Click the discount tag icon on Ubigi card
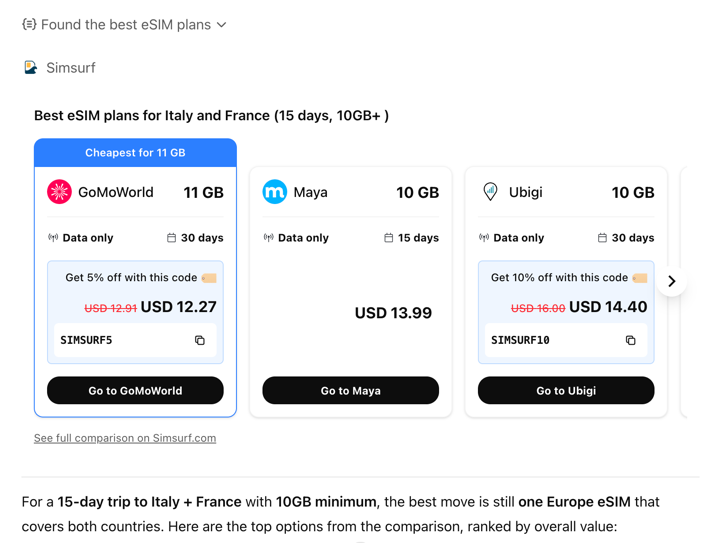The height and width of the screenshot is (543, 706). (x=640, y=278)
